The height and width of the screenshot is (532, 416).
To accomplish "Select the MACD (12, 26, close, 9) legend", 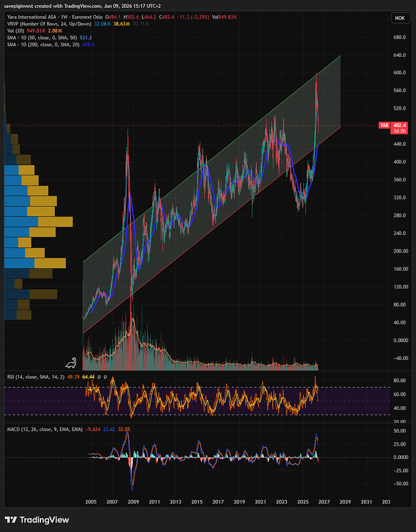I will 45,429.
